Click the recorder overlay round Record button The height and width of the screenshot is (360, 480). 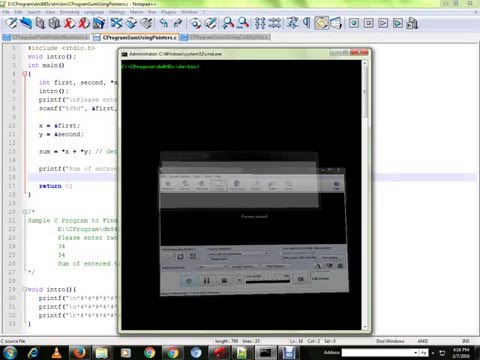(x=189, y=281)
